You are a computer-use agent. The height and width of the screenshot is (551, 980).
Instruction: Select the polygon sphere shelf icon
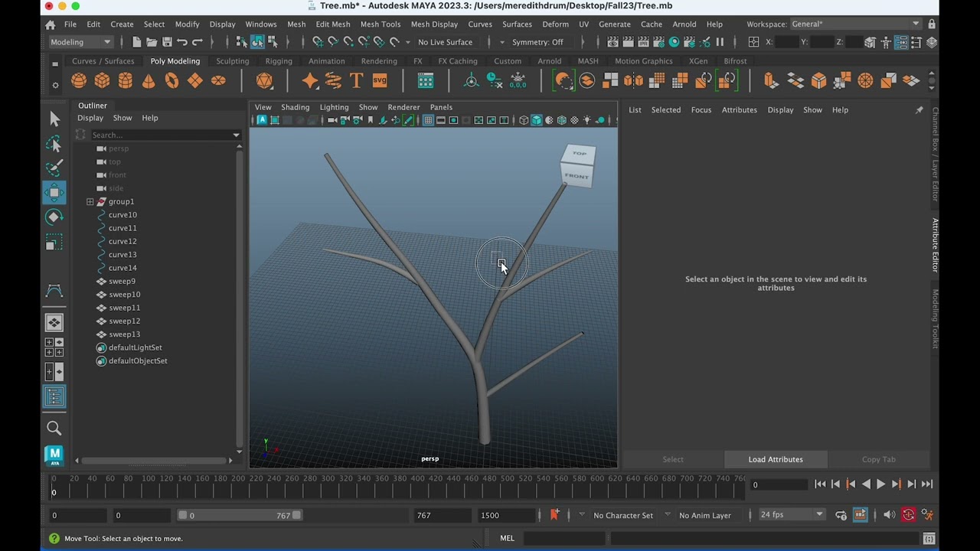79,80
